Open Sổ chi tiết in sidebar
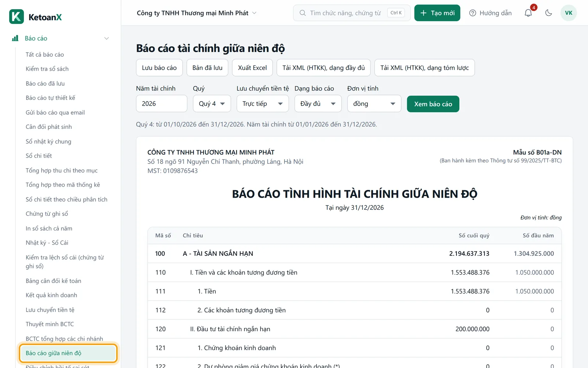Image resolution: width=588 pixels, height=368 pixels. click(39, 156)
